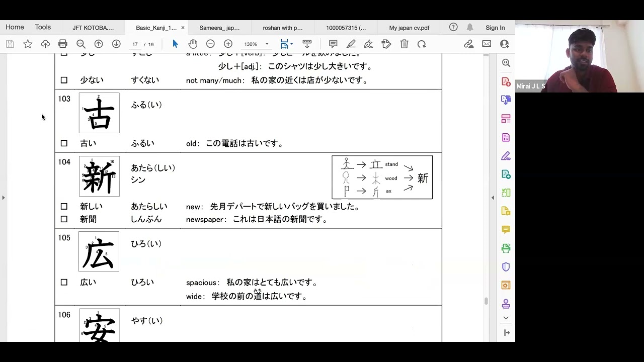Open the Stamp tool in the sidebar

pos(506,304)
